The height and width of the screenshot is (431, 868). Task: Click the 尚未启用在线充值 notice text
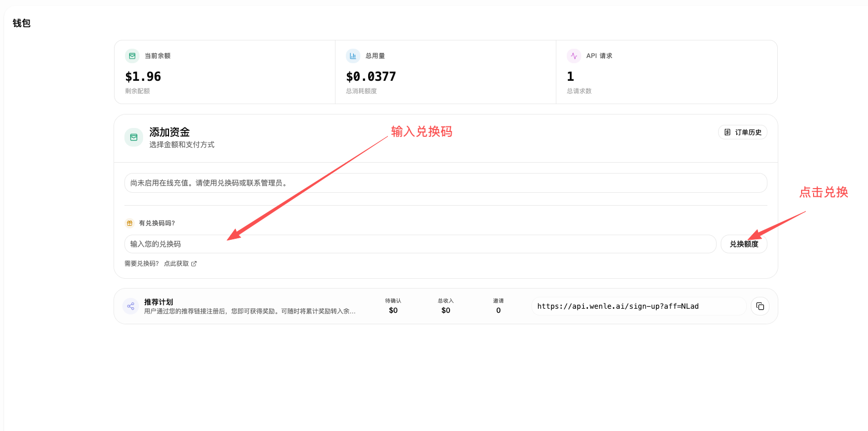[x=209, y=183]
